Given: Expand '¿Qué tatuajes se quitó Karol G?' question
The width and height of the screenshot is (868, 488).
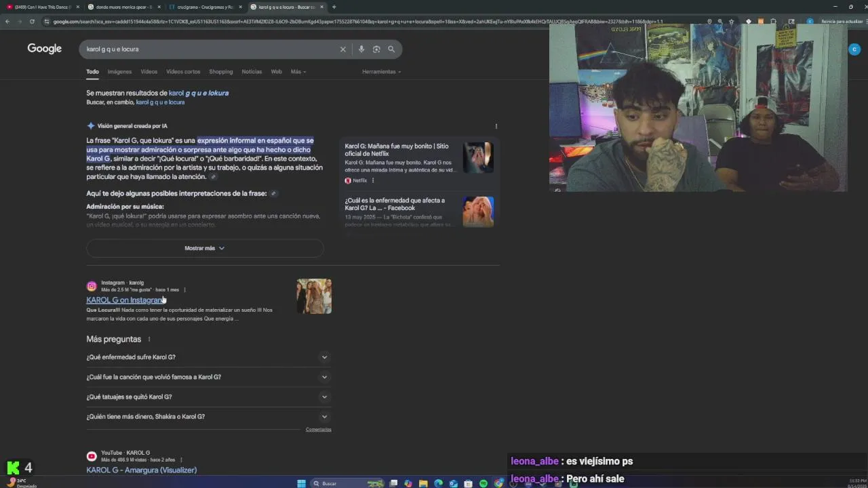Looking at the screenshot, I should point(208,396).
